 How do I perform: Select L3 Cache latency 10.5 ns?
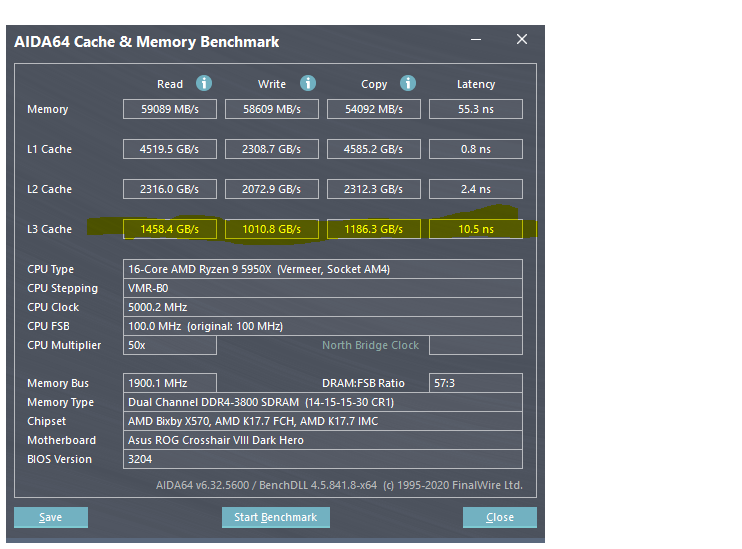click(476, 229)
